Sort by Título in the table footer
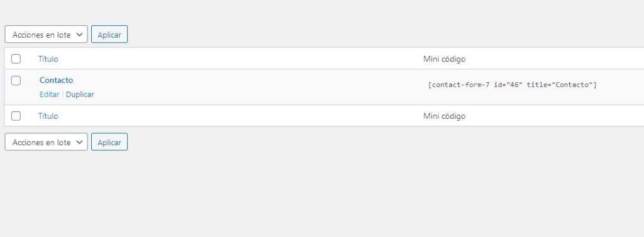The image size is (644, 237). [x=48, y=116]
